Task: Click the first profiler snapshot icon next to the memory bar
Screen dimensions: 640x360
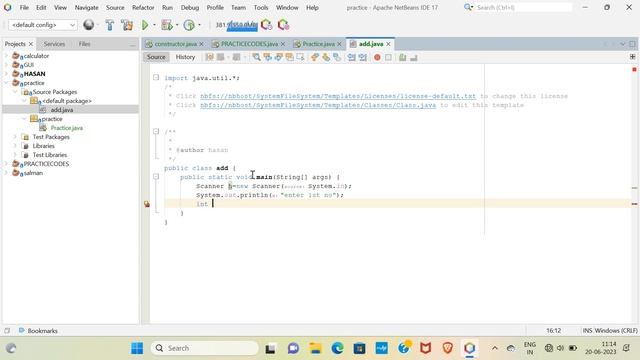Action: coord(267,25)
